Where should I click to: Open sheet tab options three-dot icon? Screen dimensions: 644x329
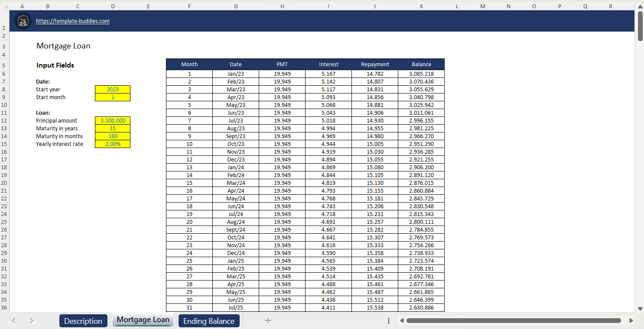click(x=389, y=321)
